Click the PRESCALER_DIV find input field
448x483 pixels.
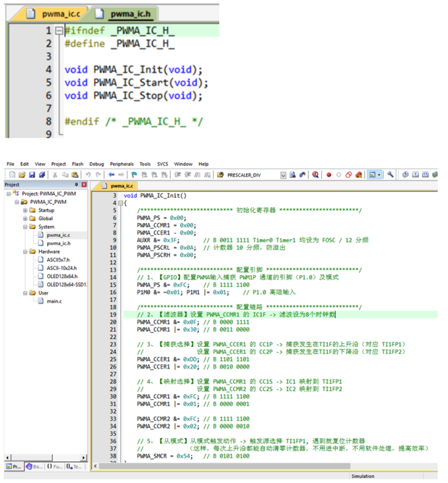[253, 175]
